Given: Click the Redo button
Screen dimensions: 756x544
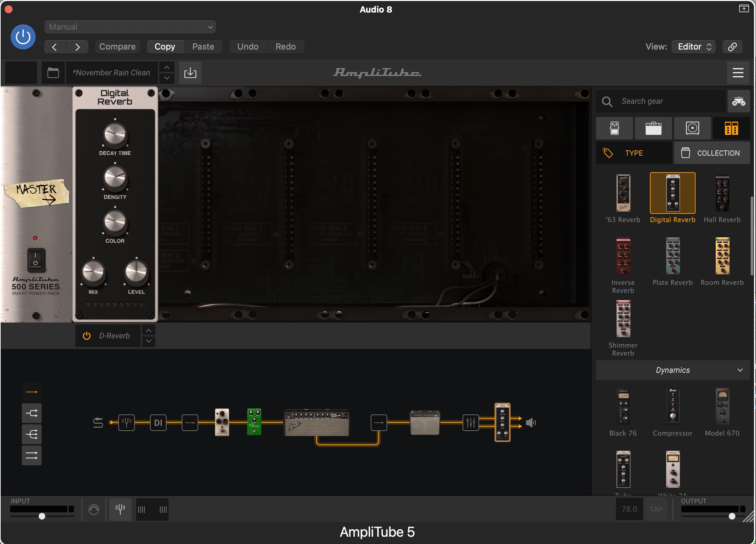Looking at the screenshot, I should coord(286,47).
